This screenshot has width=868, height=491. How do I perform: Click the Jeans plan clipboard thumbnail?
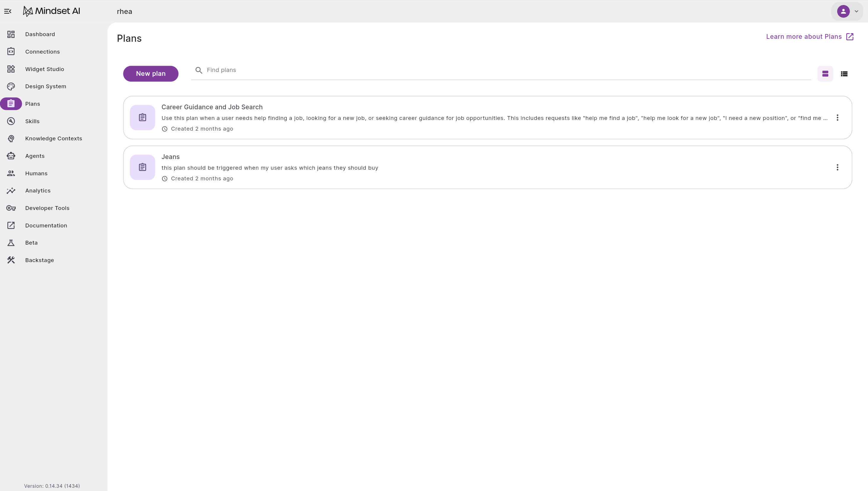(x=142, y=168)
